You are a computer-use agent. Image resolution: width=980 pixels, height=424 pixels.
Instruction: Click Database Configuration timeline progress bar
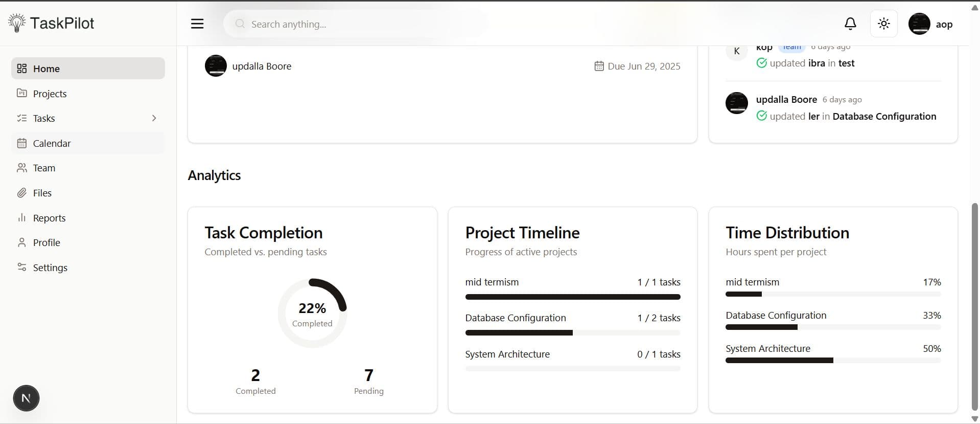click(573, 332)
